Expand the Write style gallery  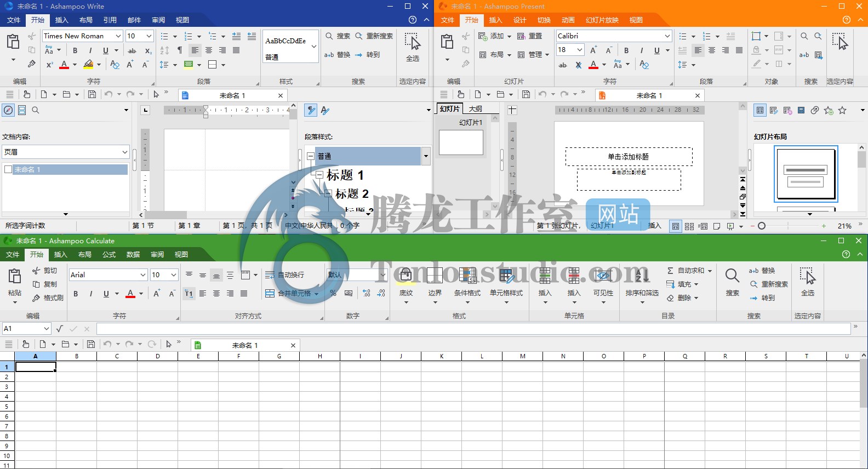[313, 47]
